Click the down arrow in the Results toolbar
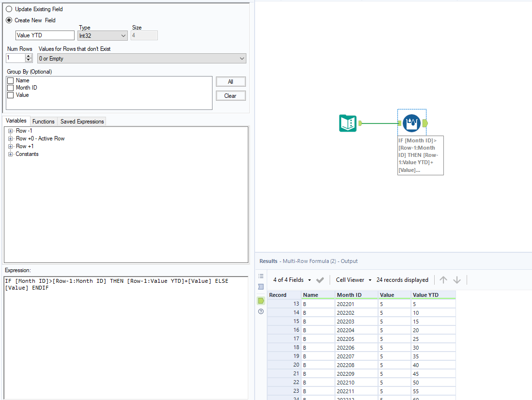Screen dimensions: 532x400 456,280
